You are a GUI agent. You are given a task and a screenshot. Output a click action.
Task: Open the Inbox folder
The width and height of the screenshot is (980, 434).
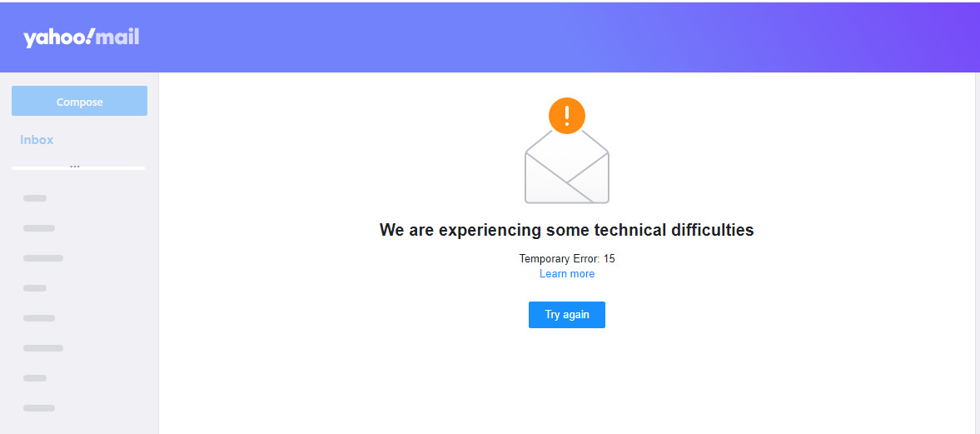pyautogui.click(x=37, y=139)
